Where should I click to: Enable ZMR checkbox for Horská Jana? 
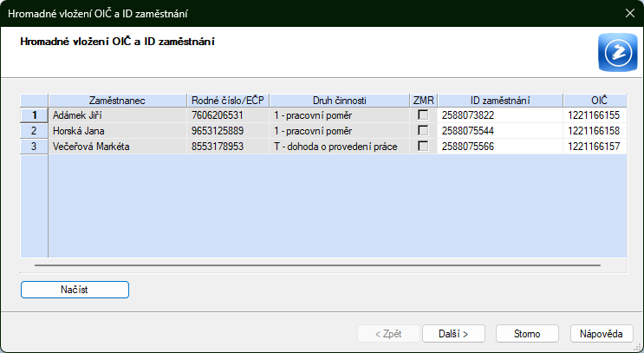pyautogui.click(x=423, y=130)
